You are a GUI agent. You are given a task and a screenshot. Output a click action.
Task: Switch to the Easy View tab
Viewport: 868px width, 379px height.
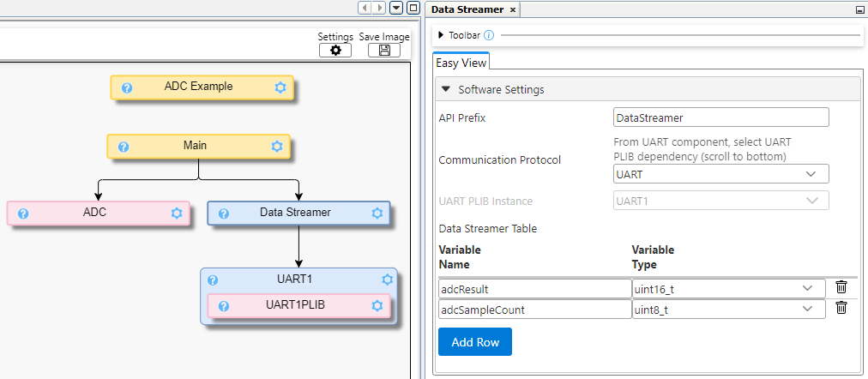[461, 63]
